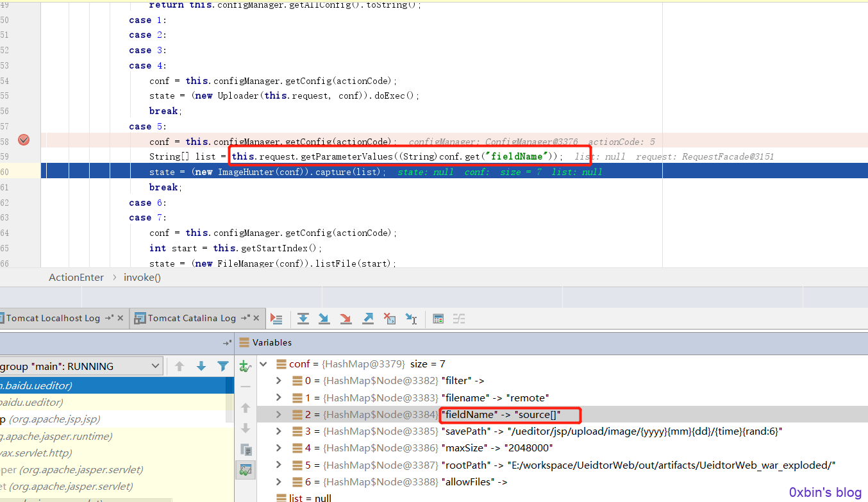Expand the node 3 "savePath" entry
Viewport: 868px width, 502px height.
278,431
